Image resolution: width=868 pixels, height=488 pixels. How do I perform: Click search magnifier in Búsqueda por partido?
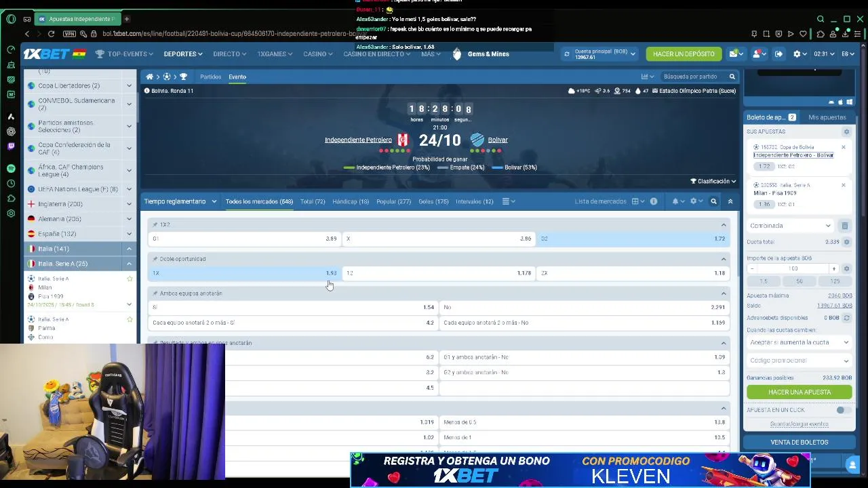tap(732, 77)
